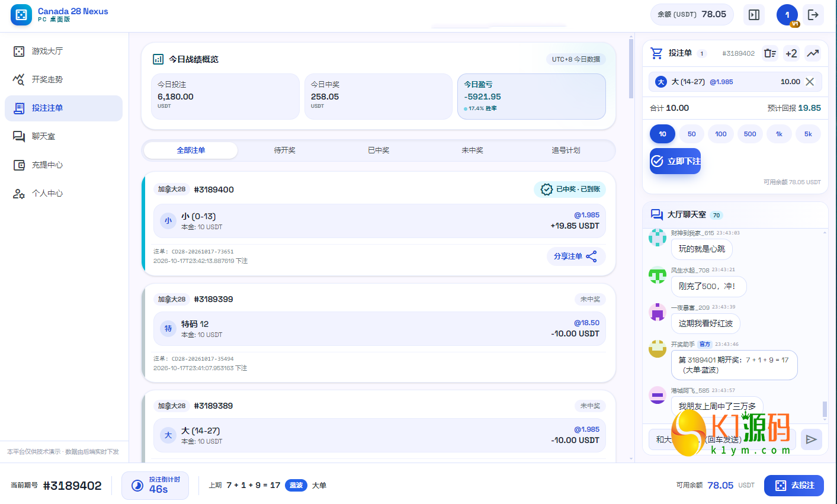Click avatar of 风生水起_708
Image resolution: width=837 pixels, height=504 pixels.
tap(658, 275)
